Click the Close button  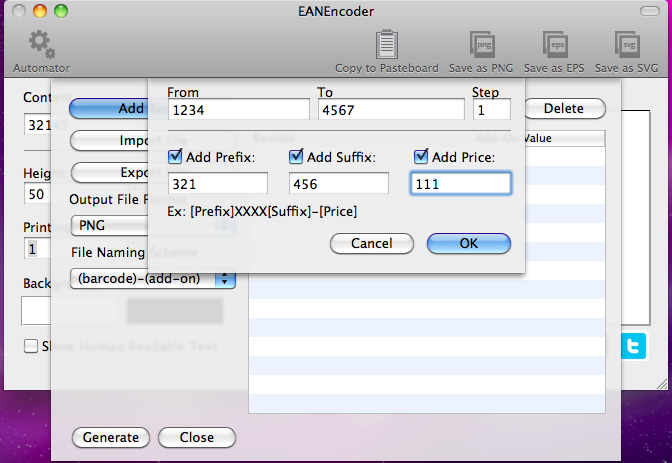pyautogui.click(x=197, y=437)
